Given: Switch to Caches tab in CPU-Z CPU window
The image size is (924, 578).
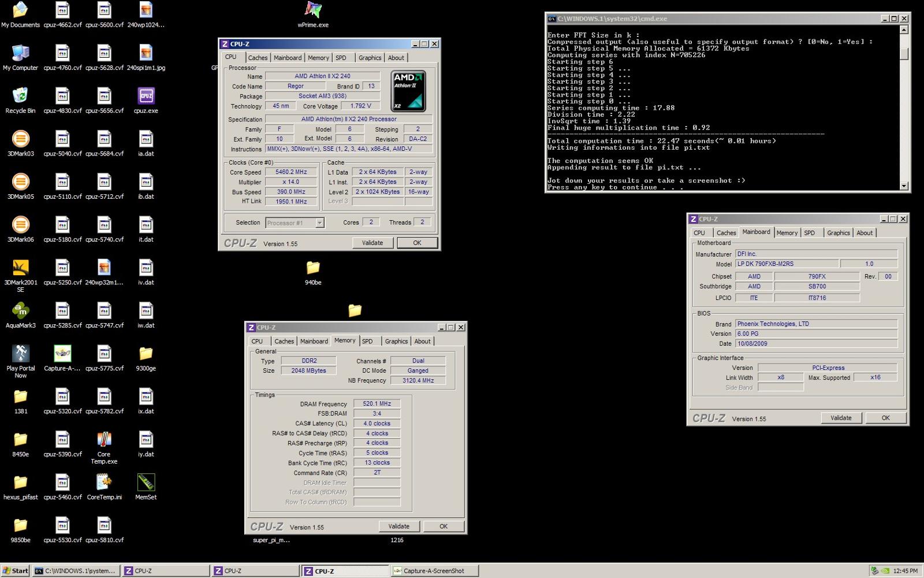Looking at the screenshot, I should (258, 58).
